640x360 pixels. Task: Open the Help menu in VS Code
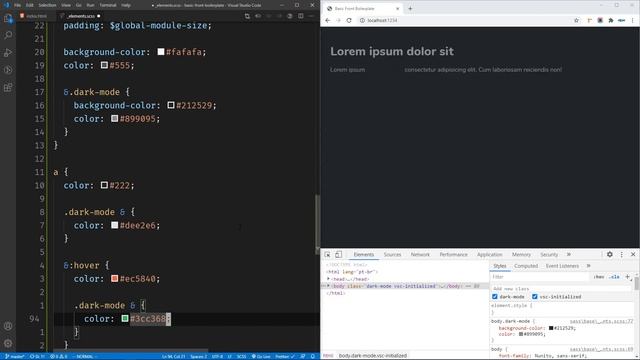click(x=126, y=5)
